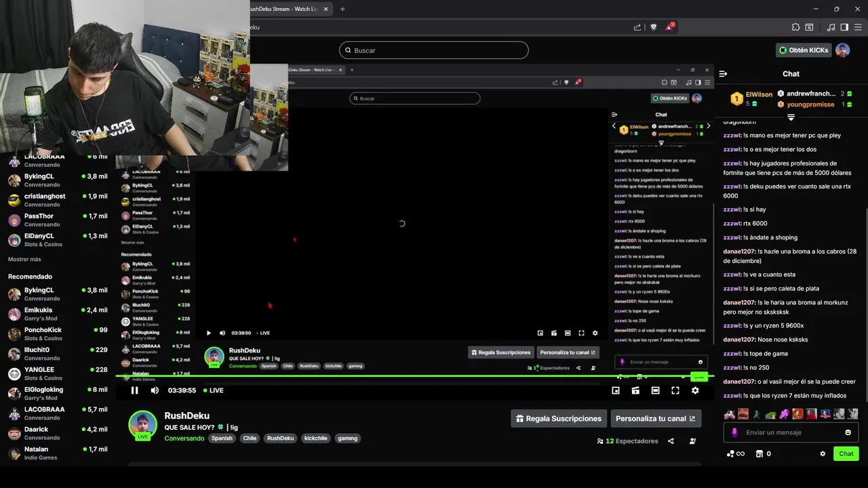Open PonchoKick channel in sidebar
868x488 pixels.
pos(57,333)
